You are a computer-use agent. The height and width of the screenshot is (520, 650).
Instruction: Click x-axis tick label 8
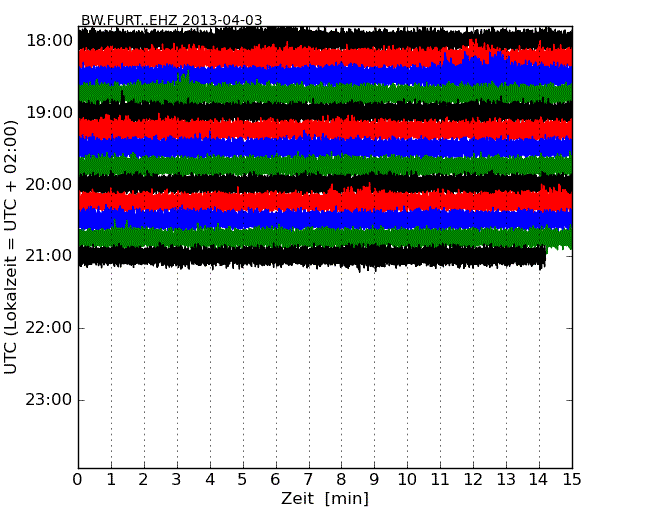pos(341,480)
